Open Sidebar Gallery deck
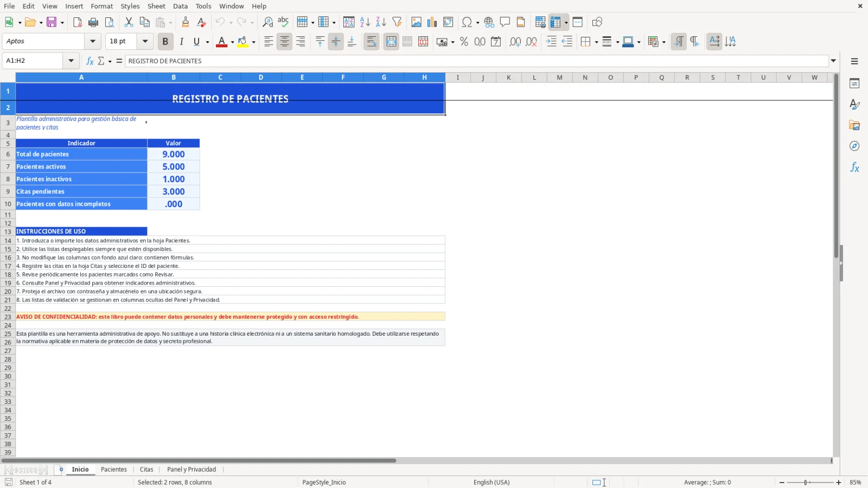 (x=854, y=125)
